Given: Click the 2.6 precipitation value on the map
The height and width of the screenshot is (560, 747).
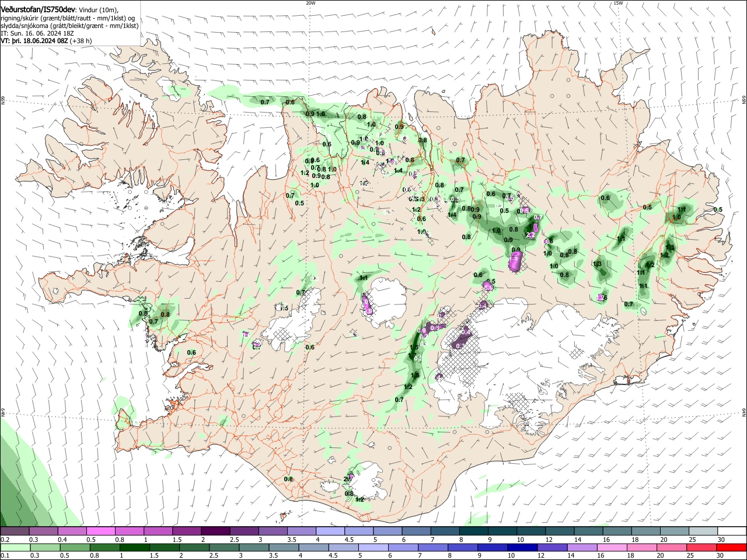Looking at the screenshot, I should point(603,298).
